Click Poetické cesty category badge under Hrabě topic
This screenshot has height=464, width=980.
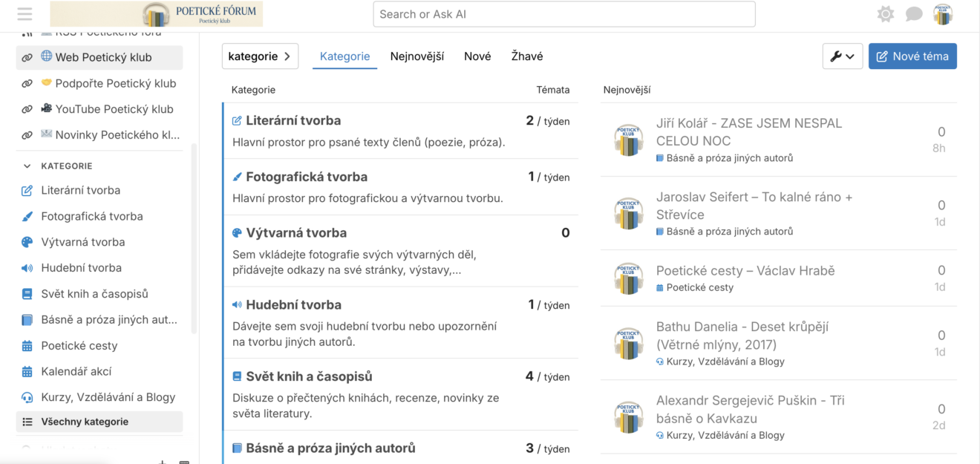(x=695, y=287)
